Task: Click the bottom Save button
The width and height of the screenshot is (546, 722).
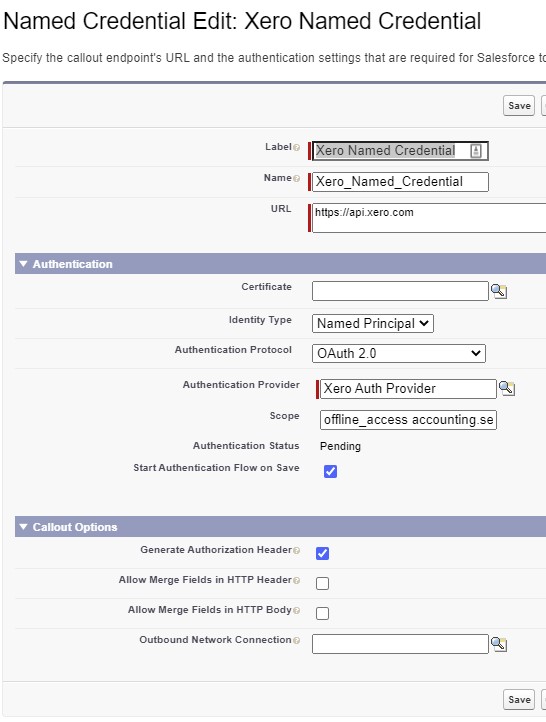Action: 519,699
